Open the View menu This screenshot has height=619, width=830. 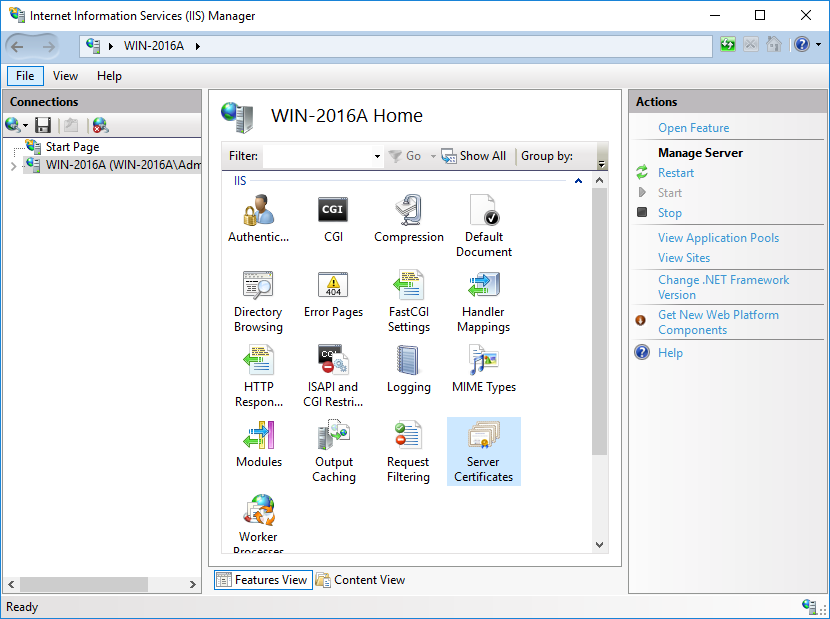click(66, 76)
